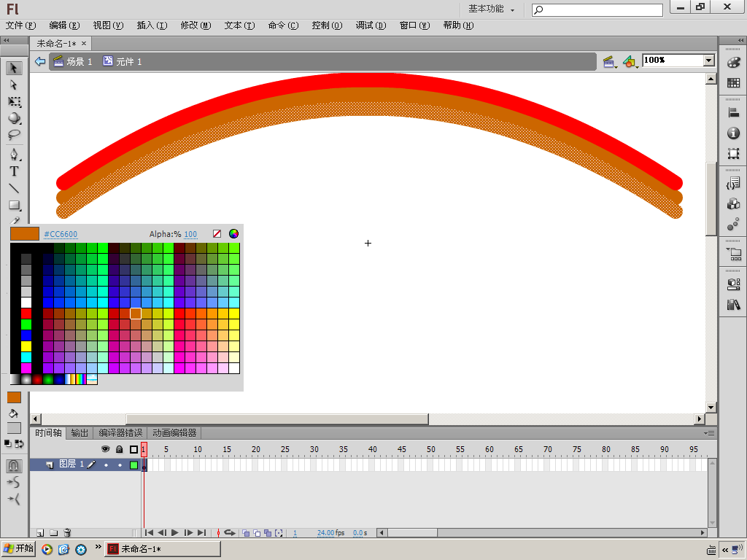Pick the Text tool
The width and height of the screenshot is (747, 560).
click(14, 171)
